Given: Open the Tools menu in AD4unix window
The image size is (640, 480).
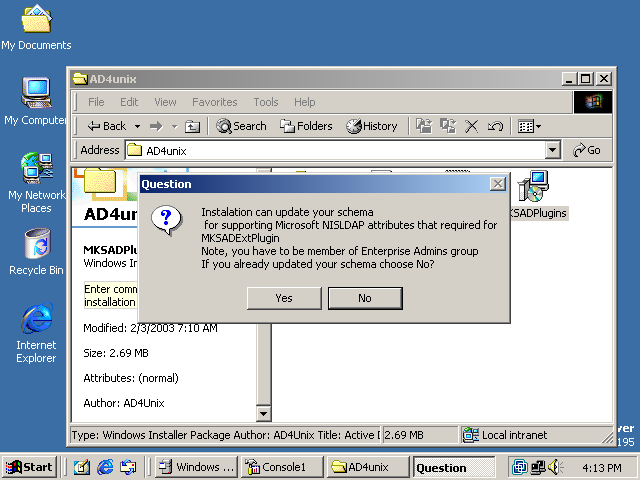Looking at the screenshot, I should click(x=266, y=102).
